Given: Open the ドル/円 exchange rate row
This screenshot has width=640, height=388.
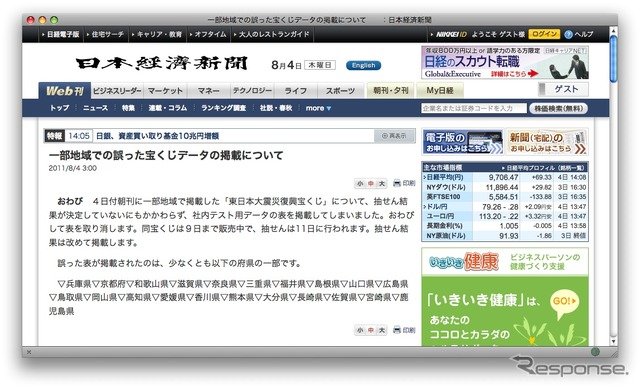Looking at the screenshot, I should tap(505, 206).
